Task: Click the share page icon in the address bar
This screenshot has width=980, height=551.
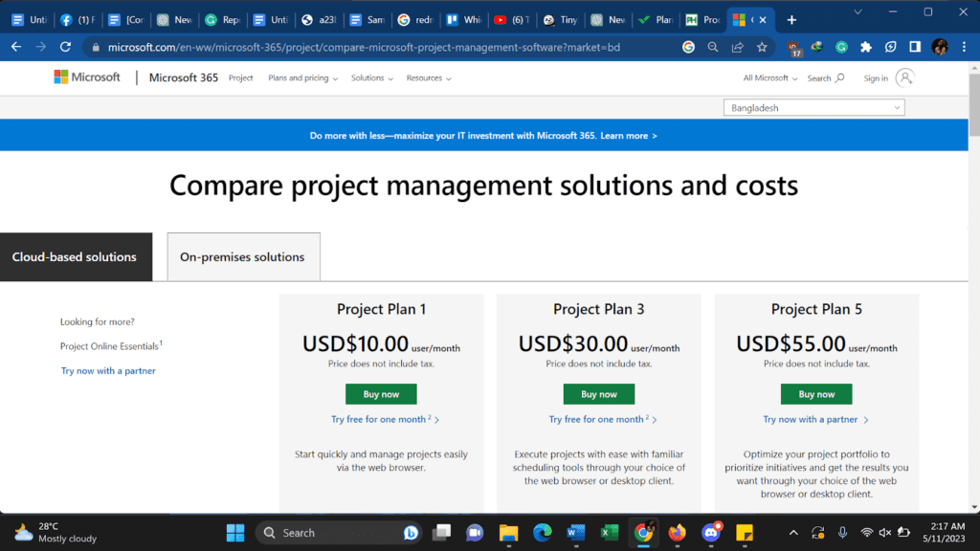Action: (x=738, y=48)
